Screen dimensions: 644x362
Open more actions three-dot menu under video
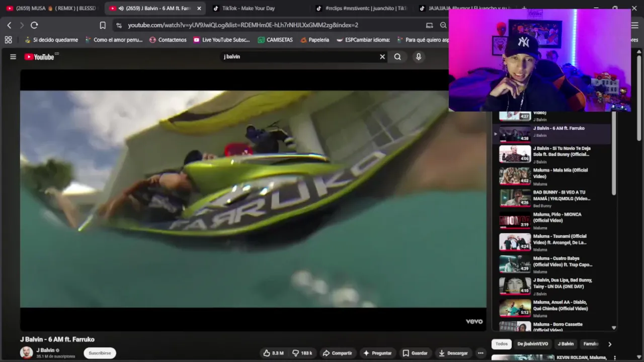click(480, 353)
